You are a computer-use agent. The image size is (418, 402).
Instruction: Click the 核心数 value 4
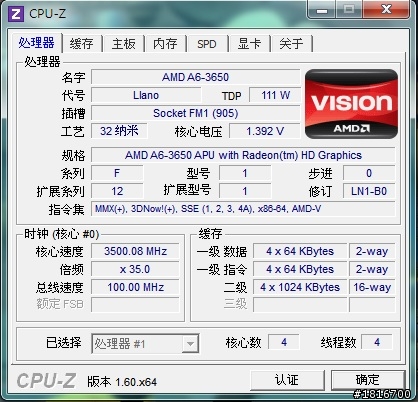click(284, 342)
